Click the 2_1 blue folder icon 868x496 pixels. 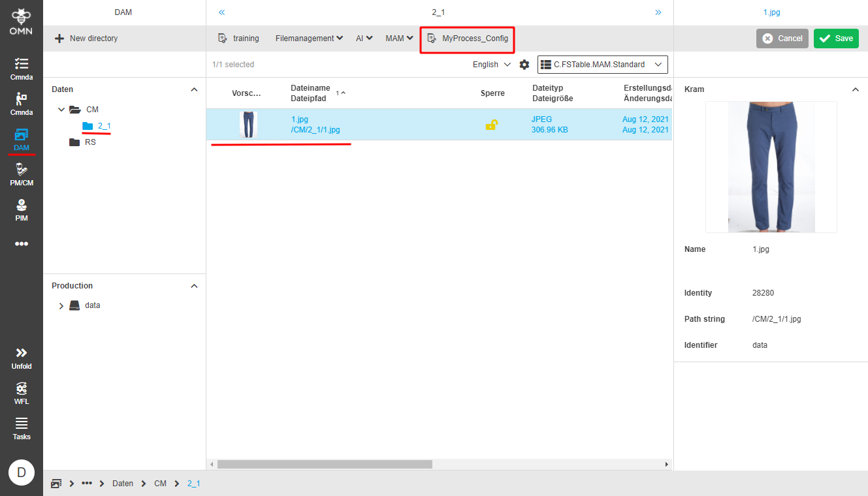[x=88, y=125]
